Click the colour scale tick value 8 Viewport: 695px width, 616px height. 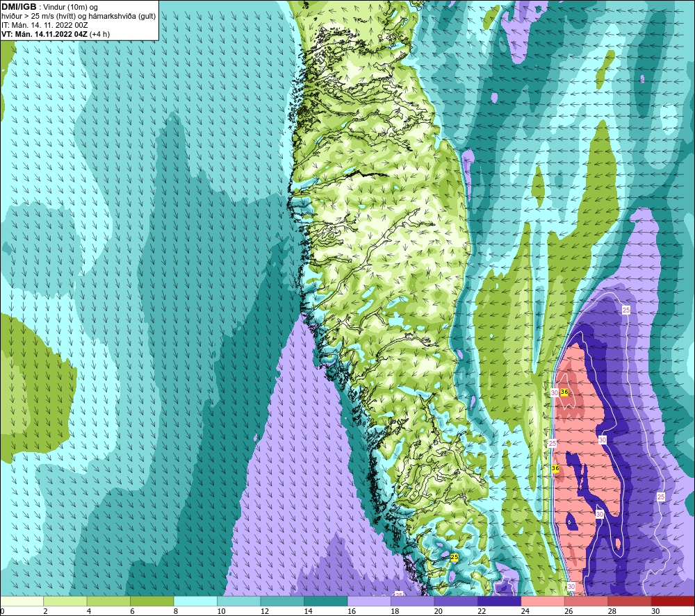click(x=176, y=612)
